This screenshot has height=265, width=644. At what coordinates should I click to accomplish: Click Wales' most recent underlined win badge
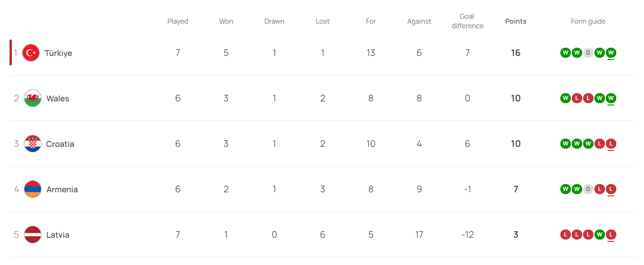(611, 98)
